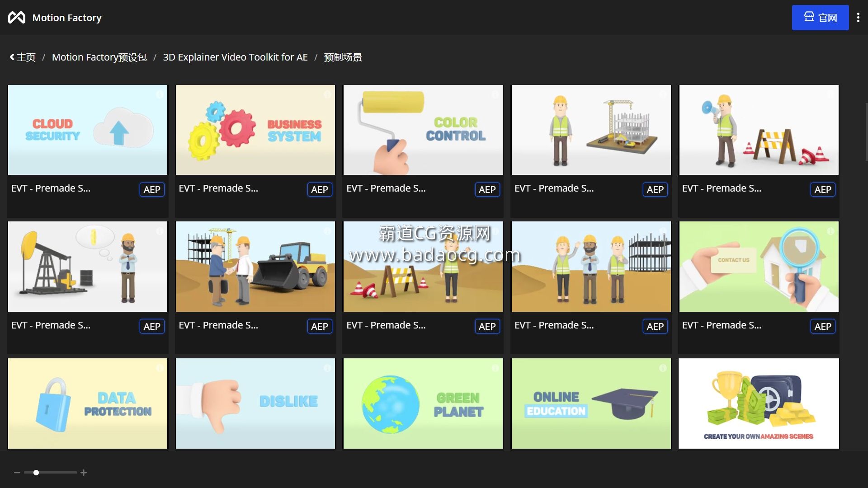Click the thumbnail size slider handle
The image size is (868, 488).
(x=36, y=473)
